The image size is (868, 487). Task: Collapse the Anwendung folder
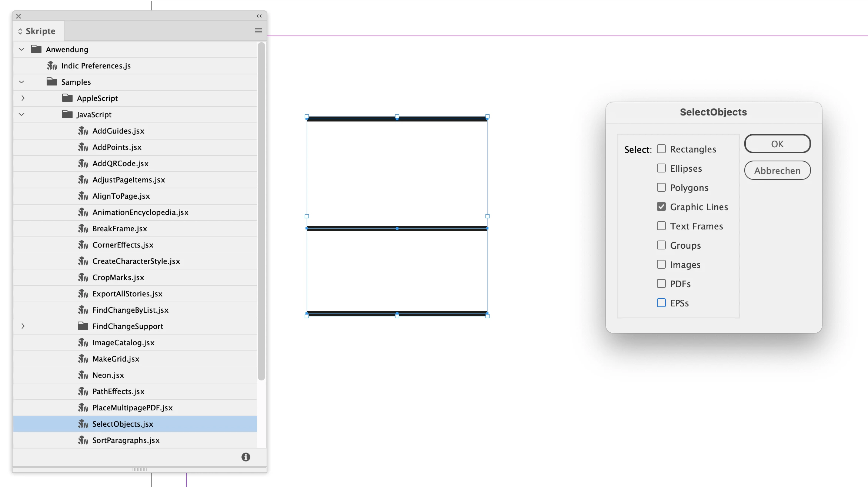[x=21, y=49]
